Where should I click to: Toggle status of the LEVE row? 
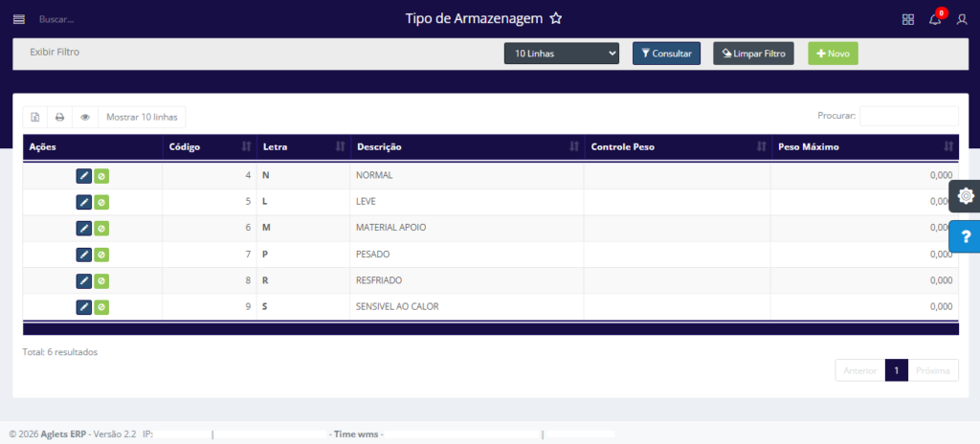click(x=101, y=202)
